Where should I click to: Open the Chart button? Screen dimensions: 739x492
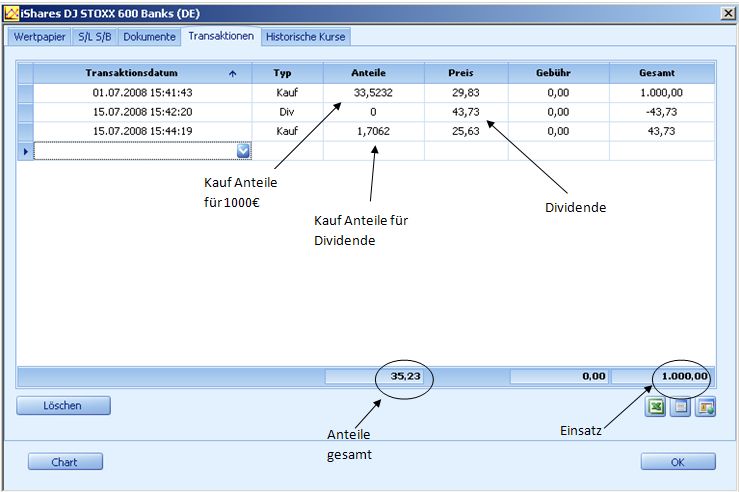click(65, 462)
